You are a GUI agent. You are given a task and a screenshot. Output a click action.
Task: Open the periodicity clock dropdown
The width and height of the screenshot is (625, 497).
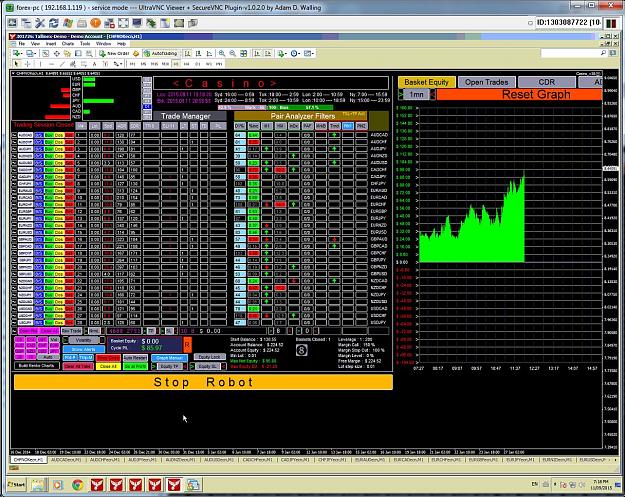click(x=295, y=53)
